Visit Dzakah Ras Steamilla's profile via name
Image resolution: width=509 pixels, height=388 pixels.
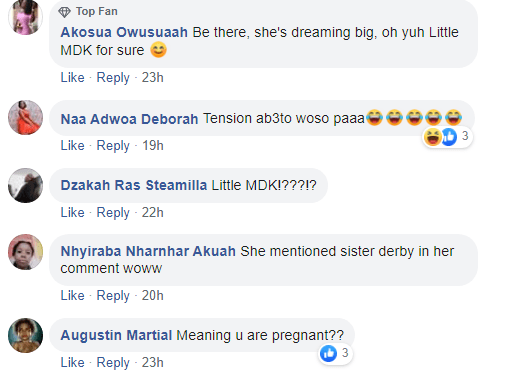pos(134,185)
